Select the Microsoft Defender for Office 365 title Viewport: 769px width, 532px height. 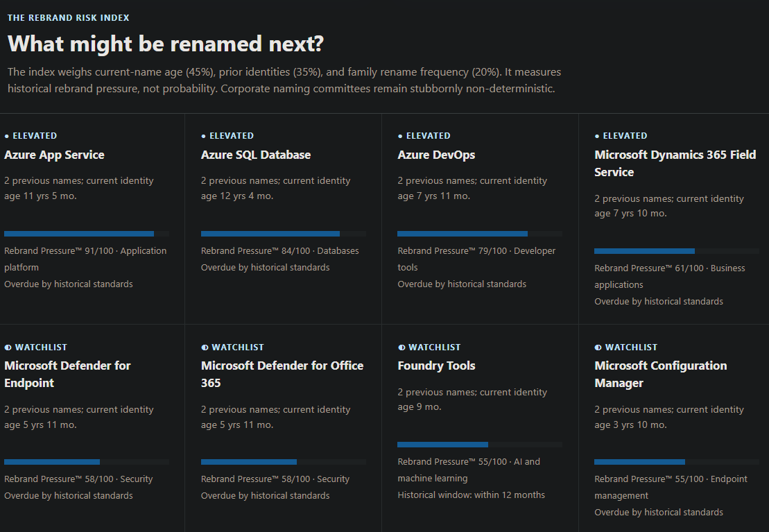pos(282,375)
